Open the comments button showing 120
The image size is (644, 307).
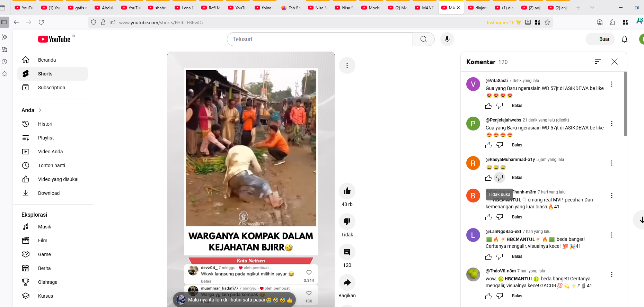tap(347, 252)
